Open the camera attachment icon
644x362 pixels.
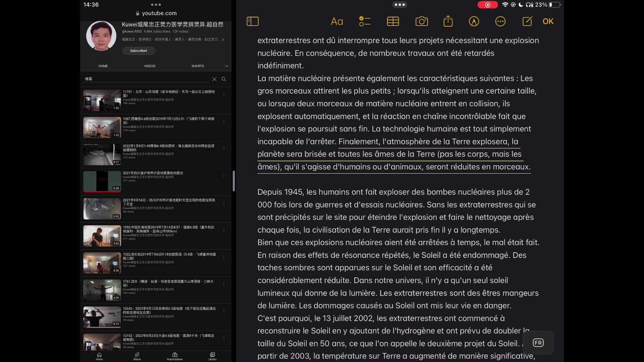(422, 21)
